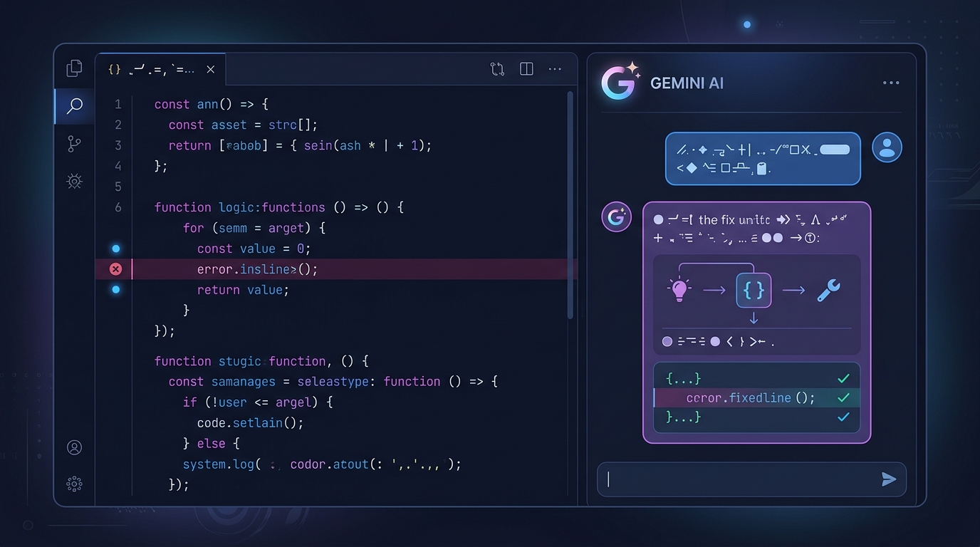The width and height of the screenshot is (980, 547).
Task: Click 'if (!user <= argel) {' line
Action: pyautogui.click(x=258, y=402)
